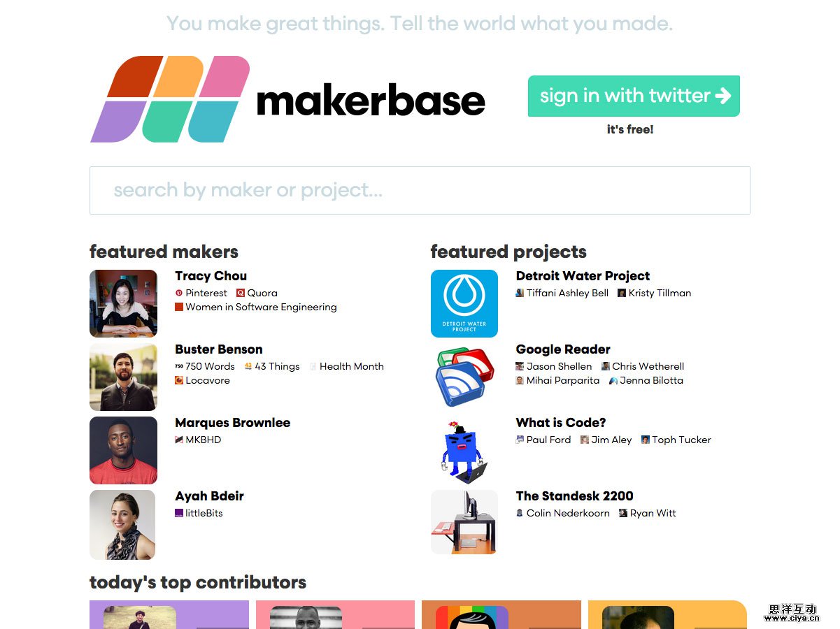
Task: Click the search by maker or project field
Action: pos(420,190)
